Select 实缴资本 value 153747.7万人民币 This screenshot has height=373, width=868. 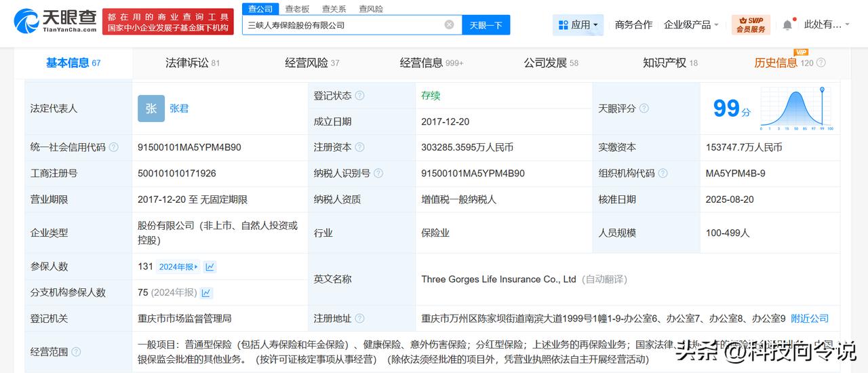pos(744,147)
